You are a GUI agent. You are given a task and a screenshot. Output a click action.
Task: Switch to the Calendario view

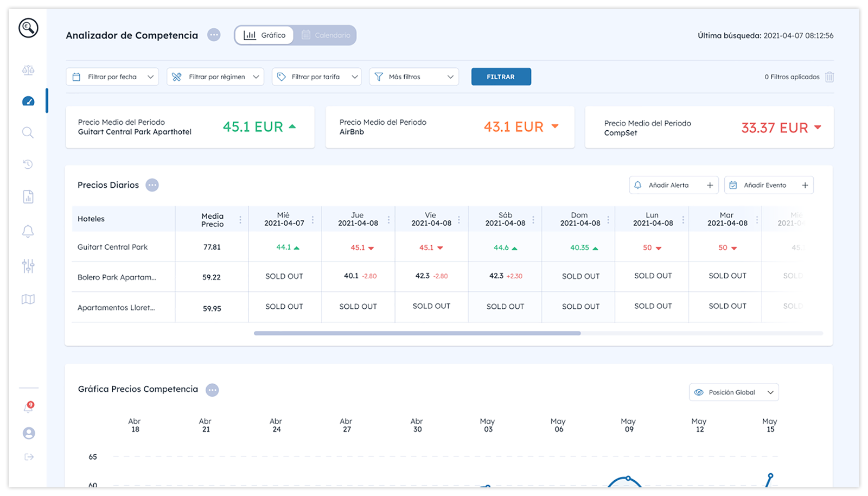coord(326,35)
